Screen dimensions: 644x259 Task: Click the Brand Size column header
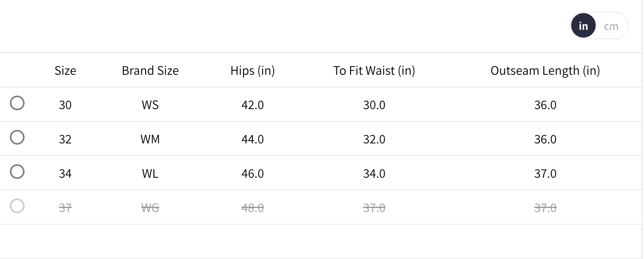(x=150, y=71)
